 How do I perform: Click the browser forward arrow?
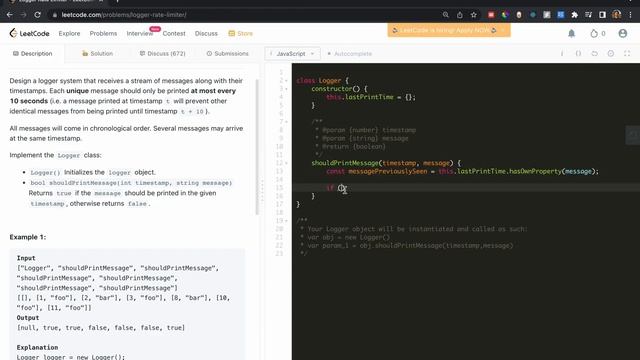23,15
